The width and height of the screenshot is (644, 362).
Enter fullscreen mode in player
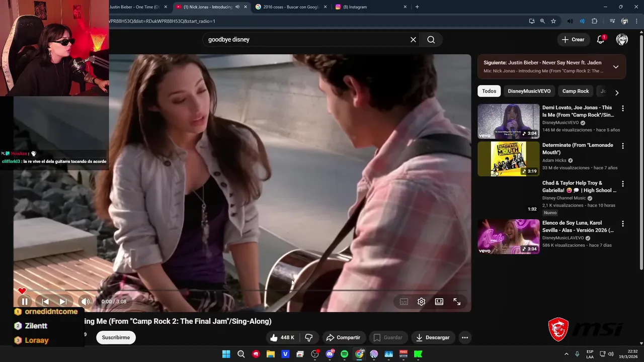[457, 302]
